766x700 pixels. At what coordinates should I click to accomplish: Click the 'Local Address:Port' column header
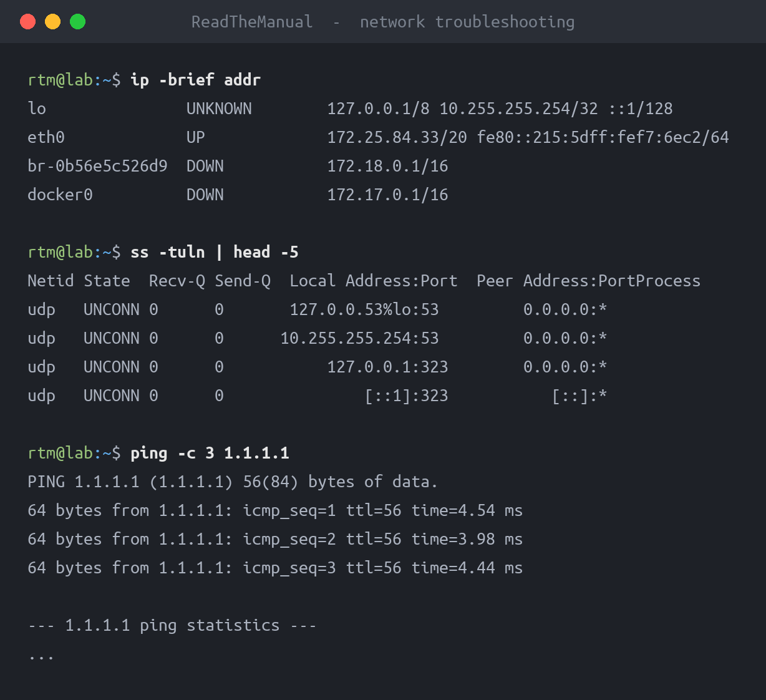374,281
